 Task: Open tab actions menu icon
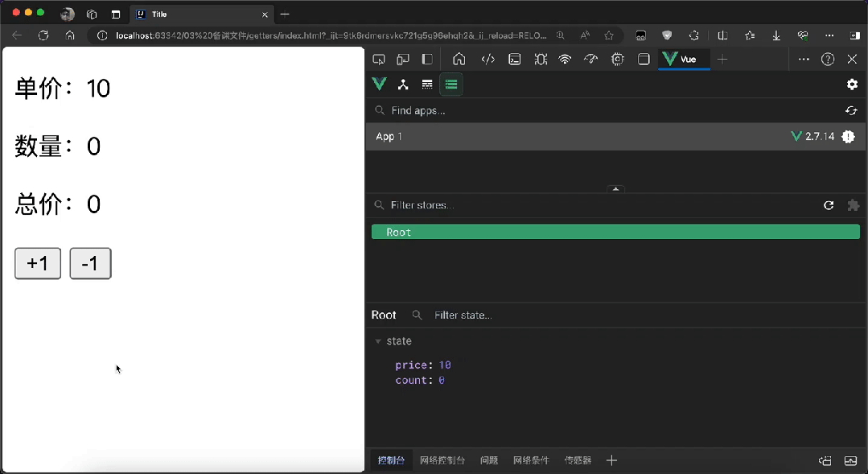tap(116, 14)
